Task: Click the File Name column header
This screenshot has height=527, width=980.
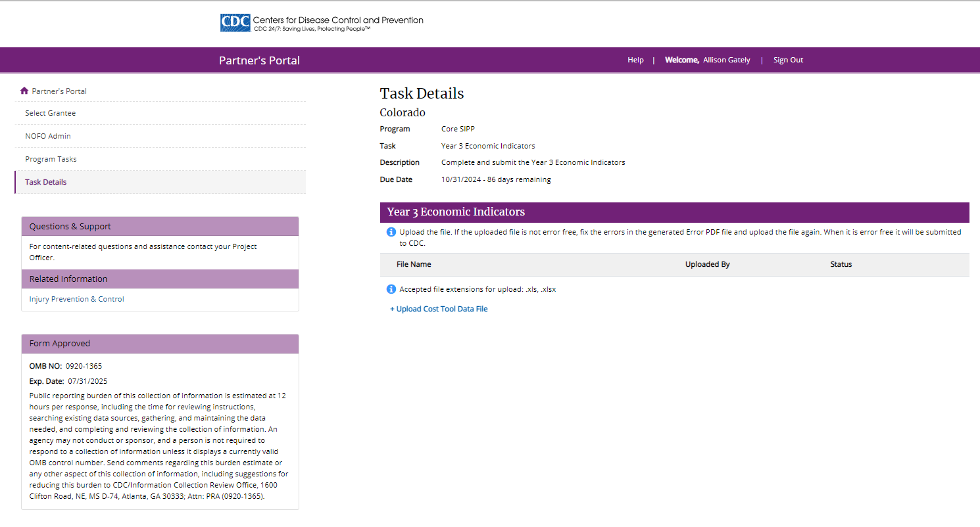Action: 414,264
